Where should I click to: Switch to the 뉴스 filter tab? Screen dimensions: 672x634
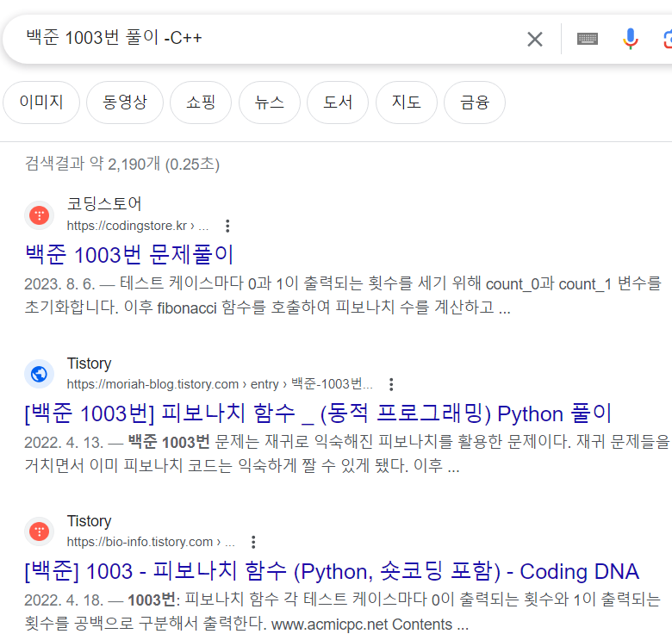269,103
